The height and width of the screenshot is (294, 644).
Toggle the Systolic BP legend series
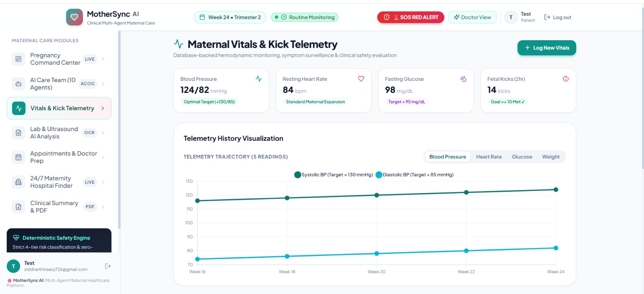334,175
